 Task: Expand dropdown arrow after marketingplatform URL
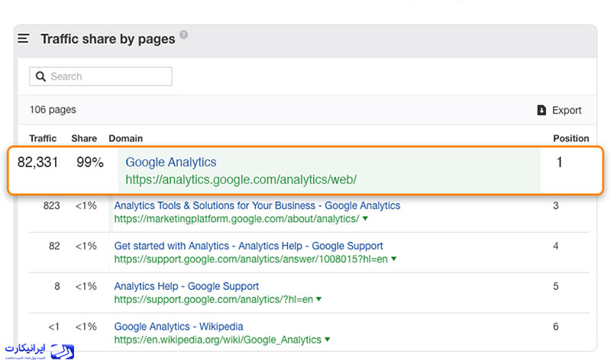coord(365,219)
